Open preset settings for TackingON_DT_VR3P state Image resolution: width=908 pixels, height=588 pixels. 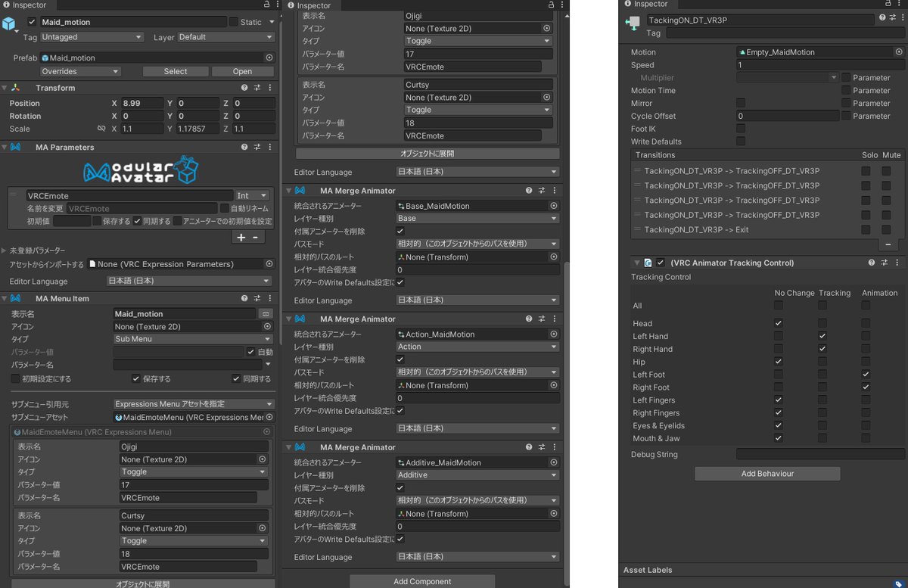(x=894, y=19)
